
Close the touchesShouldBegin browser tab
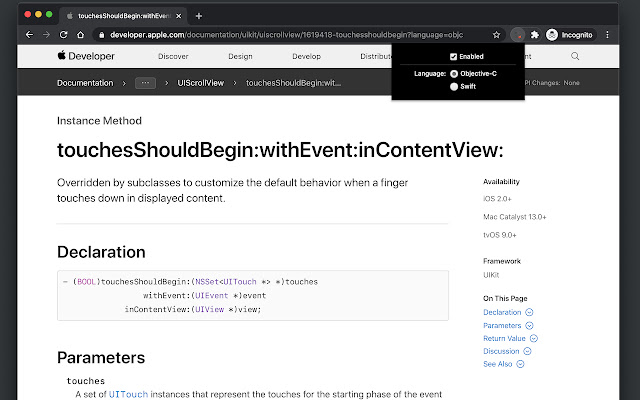178,16
